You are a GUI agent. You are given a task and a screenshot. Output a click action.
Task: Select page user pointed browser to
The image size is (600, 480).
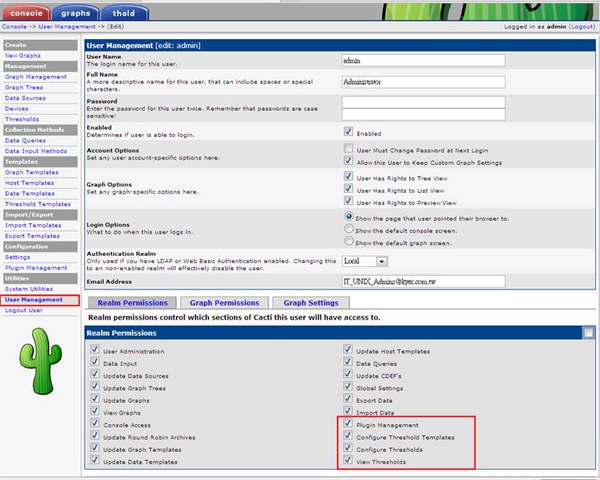349,216
